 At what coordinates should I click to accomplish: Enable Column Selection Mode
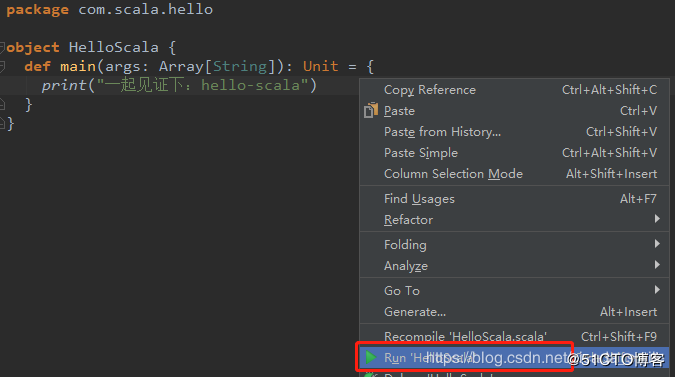tap(514, 174)
